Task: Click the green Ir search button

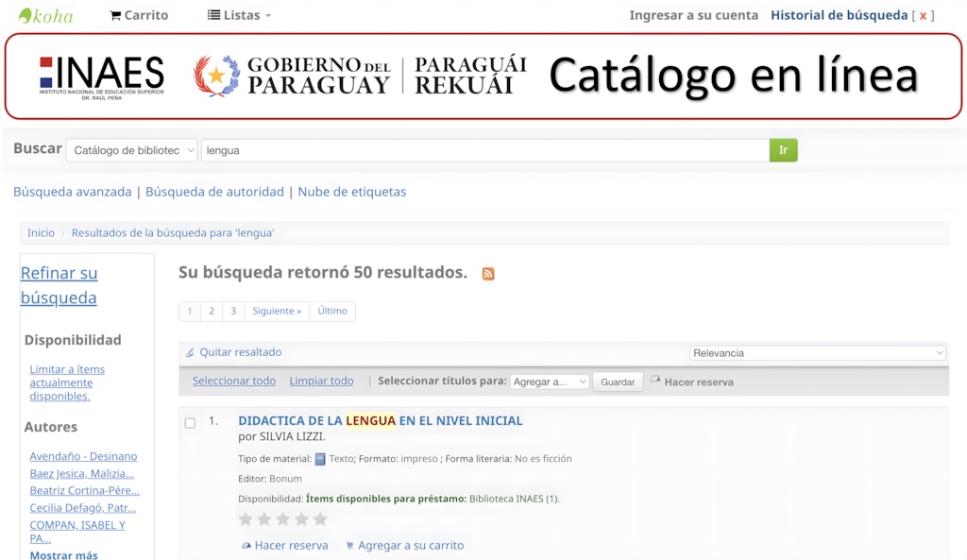Action: pyautogui.click(x=783, y=150)
